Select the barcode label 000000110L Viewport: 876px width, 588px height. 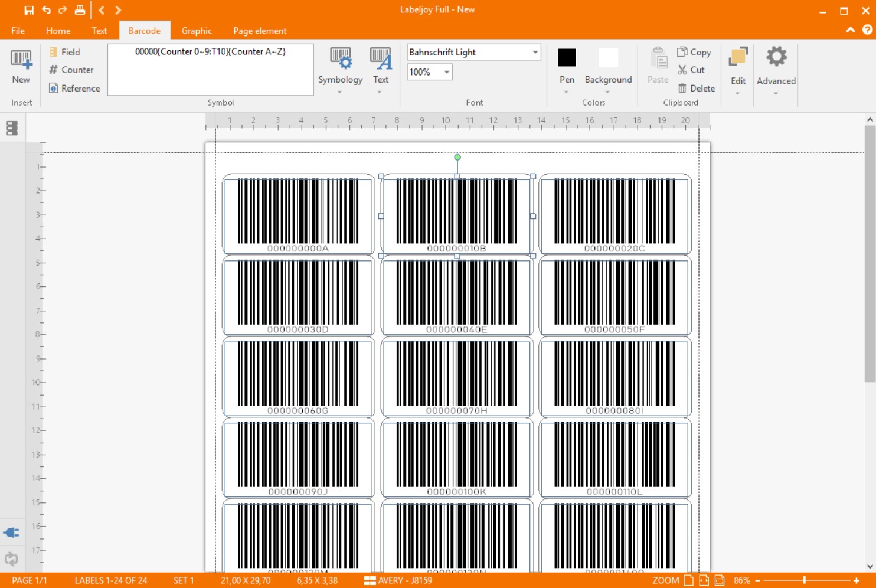point(615,458)
